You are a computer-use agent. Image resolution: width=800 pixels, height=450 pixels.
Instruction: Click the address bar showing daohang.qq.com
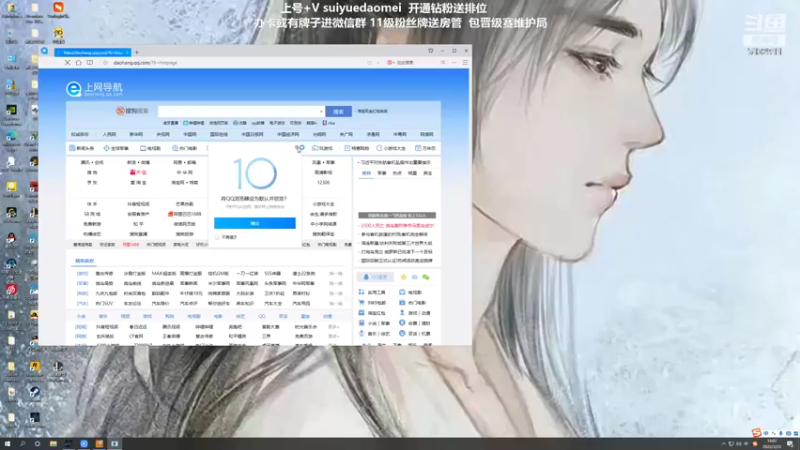point(145,63)
